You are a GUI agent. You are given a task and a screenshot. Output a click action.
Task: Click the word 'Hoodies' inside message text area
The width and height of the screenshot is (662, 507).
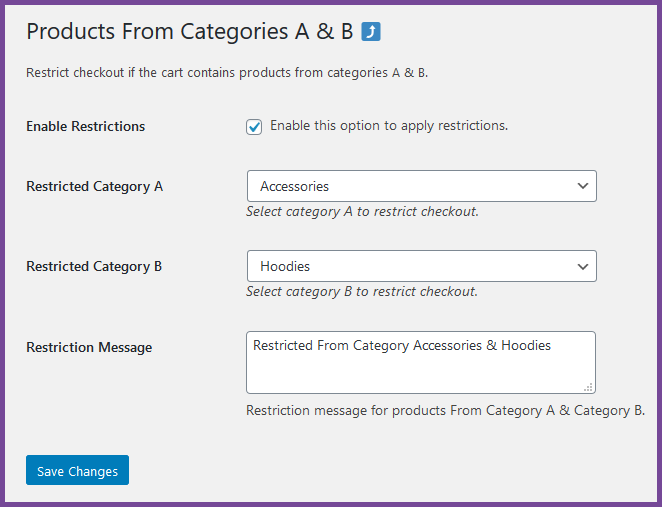(x=526, y=346)
